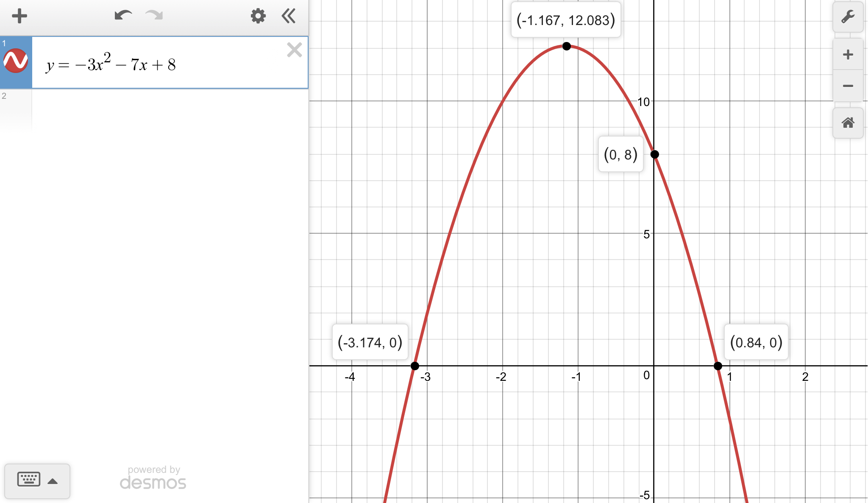Screen dimensions: 868x503
Task: Zoom out of the graph
Action: tap(848, 86)
